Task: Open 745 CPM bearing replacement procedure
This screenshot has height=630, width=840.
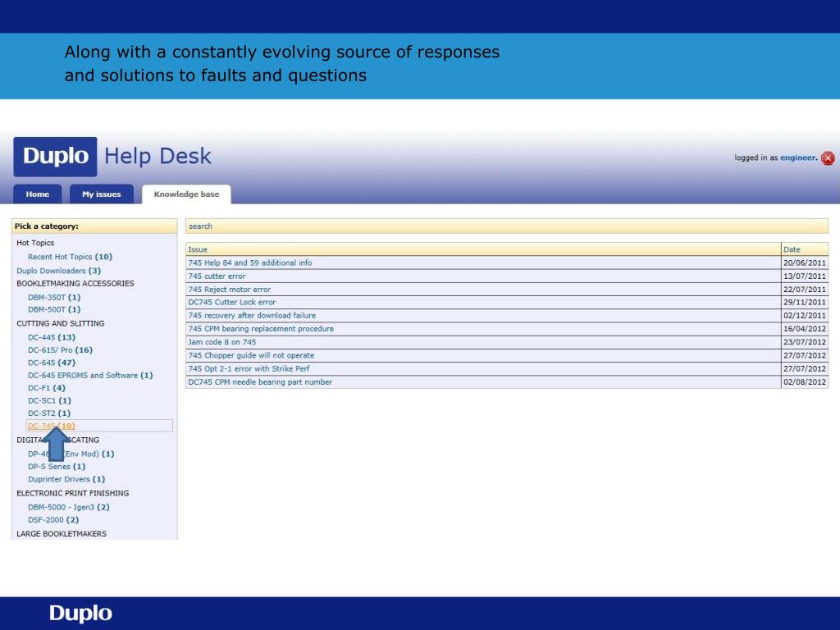Action: point(261,328)
